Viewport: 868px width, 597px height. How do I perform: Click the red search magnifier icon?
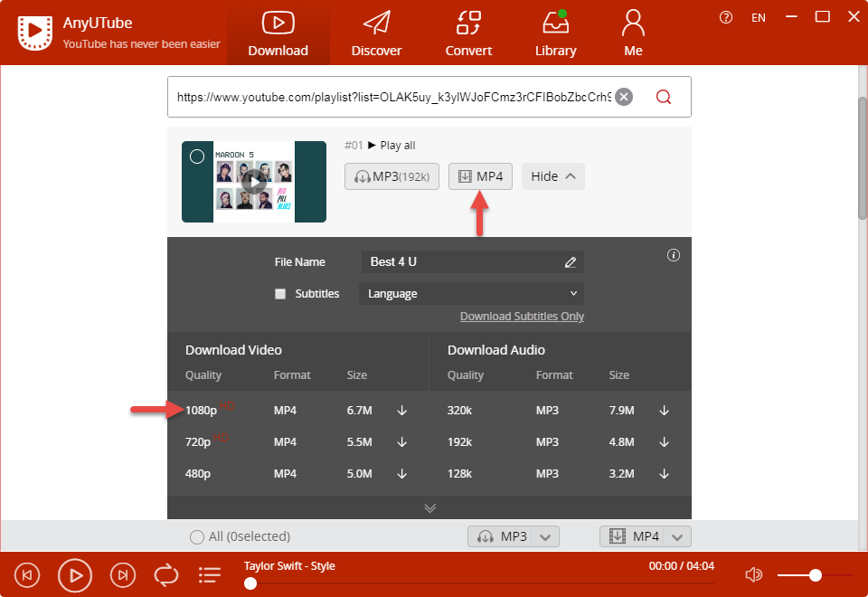663,97
